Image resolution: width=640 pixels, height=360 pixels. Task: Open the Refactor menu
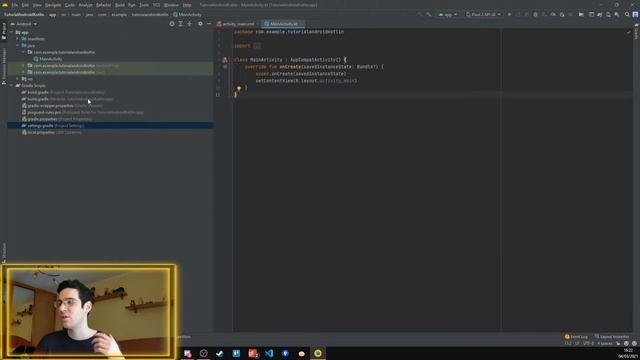pyautogui.click(x=104, y=5)
